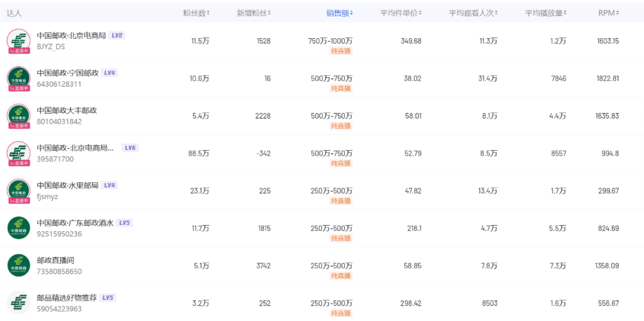Sort by RPM column sort arrows
Image resolution: width=644 pixels, height=321 pixels.
[x=618, y=13]
